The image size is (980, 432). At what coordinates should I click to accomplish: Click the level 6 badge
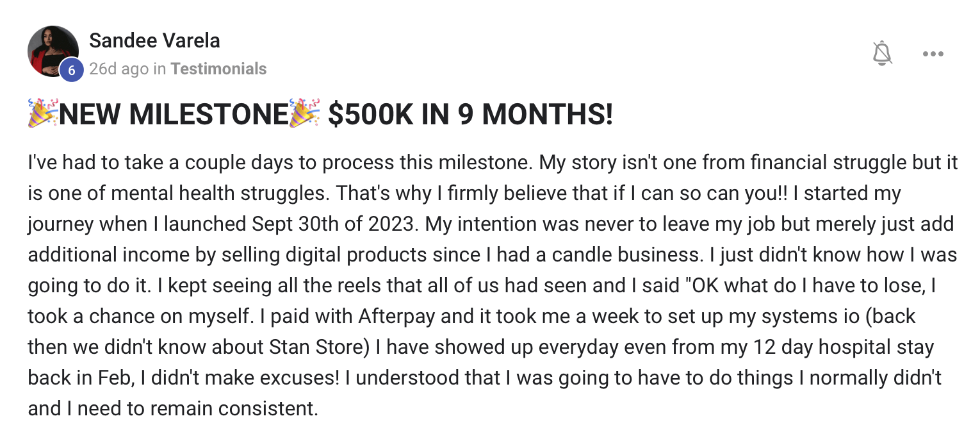tap(71, 71)
